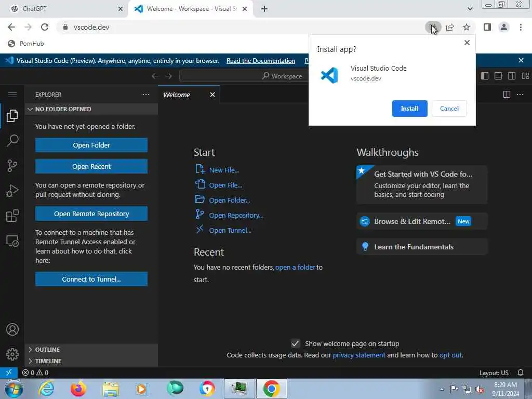Expand the TIMELINE section

(91, 361)
